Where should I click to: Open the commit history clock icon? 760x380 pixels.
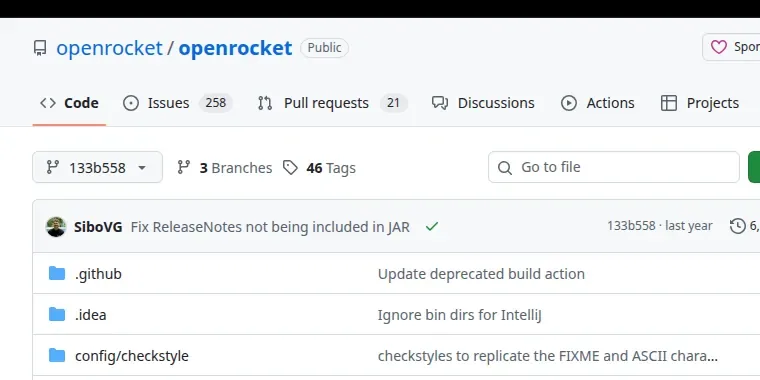pos(738,226)
